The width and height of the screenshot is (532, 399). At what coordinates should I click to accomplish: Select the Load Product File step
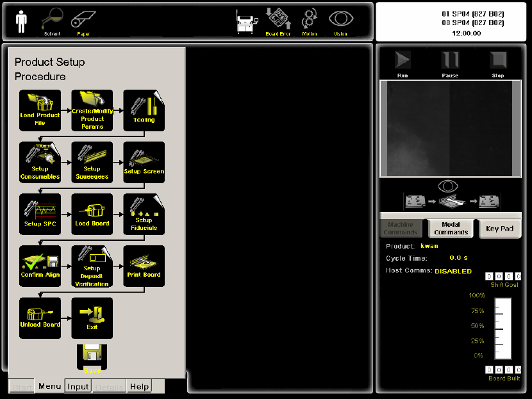pyautogui.click(x=40, y=110)
